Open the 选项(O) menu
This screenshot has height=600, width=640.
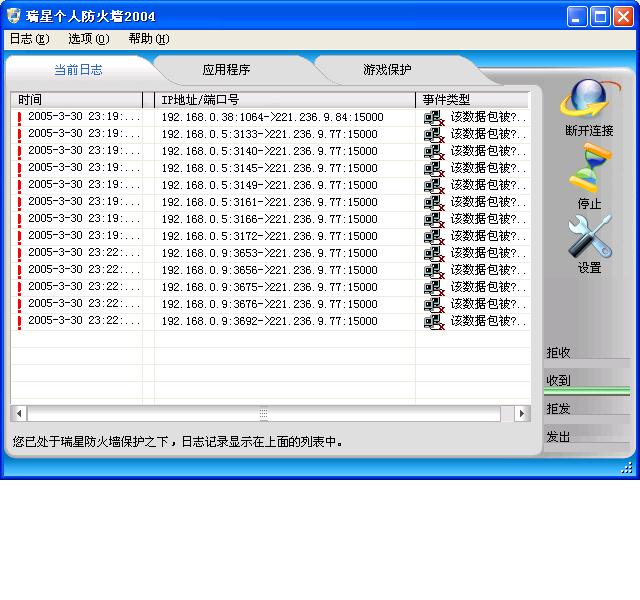89,39
